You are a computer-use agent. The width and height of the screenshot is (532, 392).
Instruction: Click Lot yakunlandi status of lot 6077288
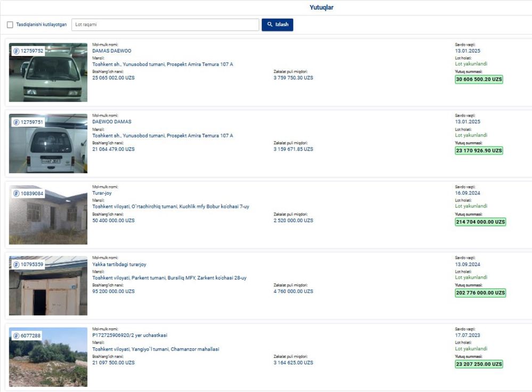coord(471,348)
